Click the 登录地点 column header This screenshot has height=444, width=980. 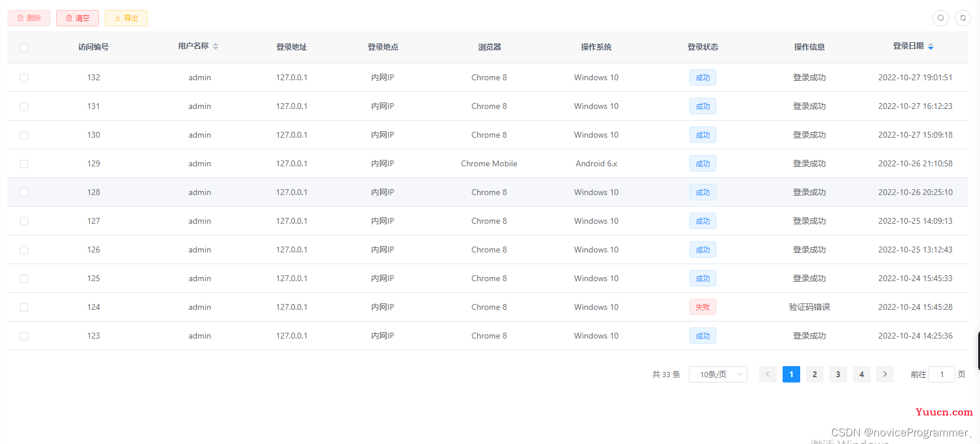[383, 47]
